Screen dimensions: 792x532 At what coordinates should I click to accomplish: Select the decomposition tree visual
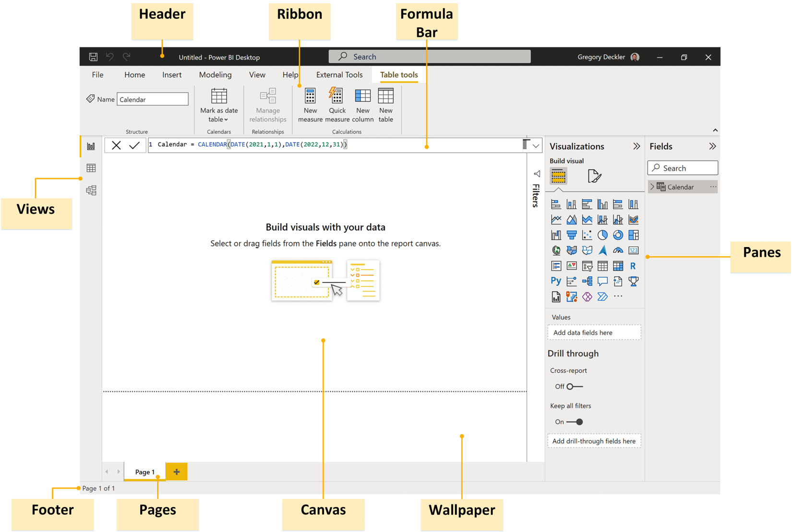[587, 281]
